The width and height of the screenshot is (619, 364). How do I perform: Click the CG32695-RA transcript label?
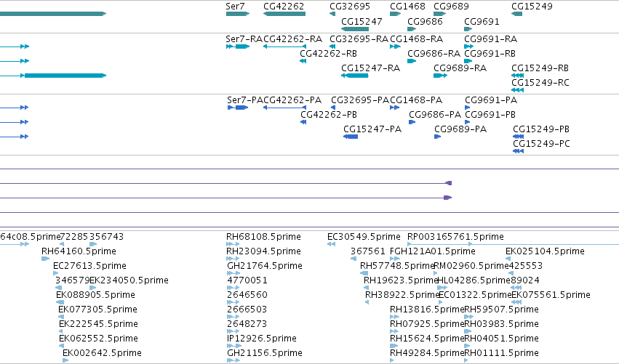tap(359, 39)
